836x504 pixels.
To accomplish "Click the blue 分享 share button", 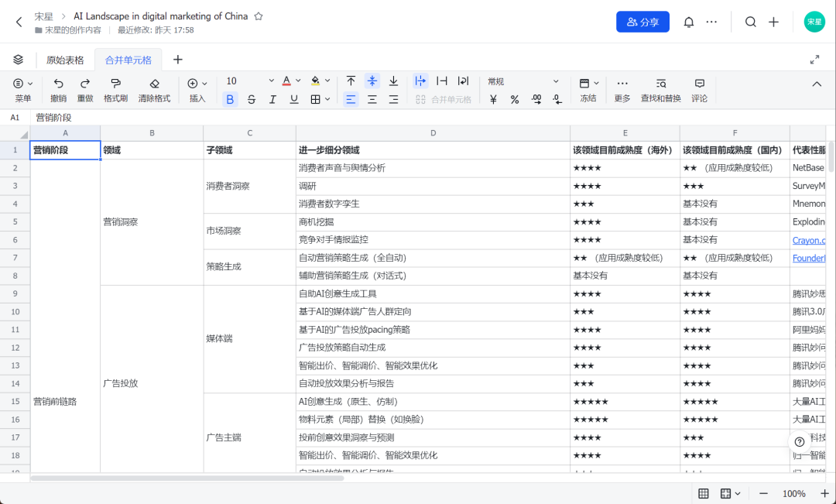I will pos(642,22).
